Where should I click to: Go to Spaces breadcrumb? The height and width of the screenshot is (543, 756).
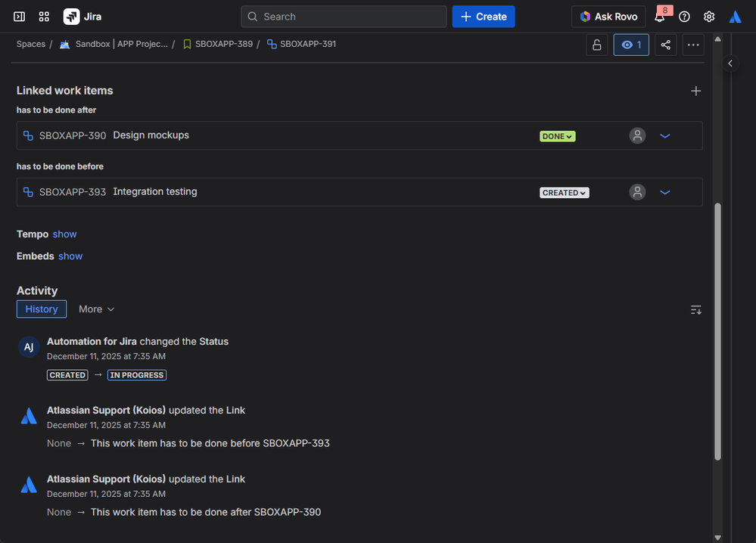[x=31, y=44]
